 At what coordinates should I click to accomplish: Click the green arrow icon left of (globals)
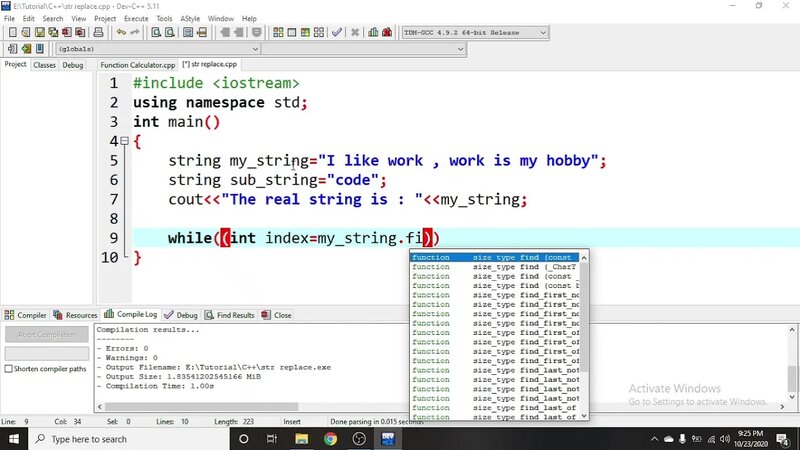(x=26, y=49)
